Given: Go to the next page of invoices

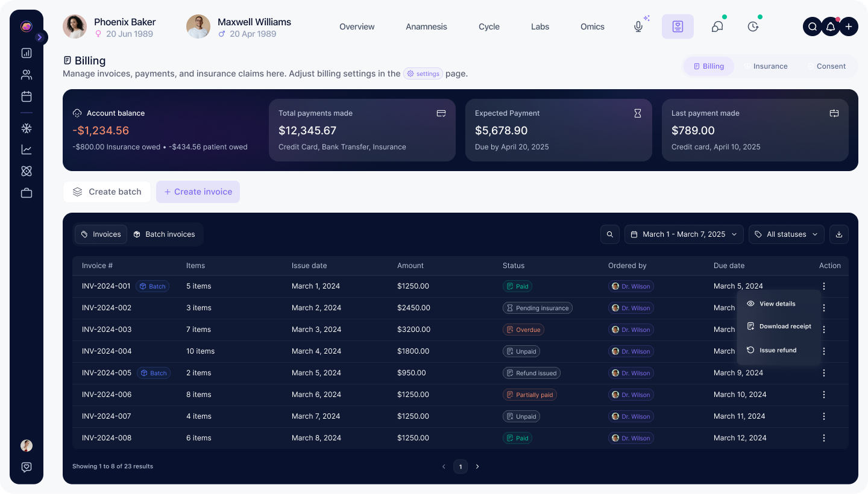Looking at the screenshot, I should (x=477, y=466).
